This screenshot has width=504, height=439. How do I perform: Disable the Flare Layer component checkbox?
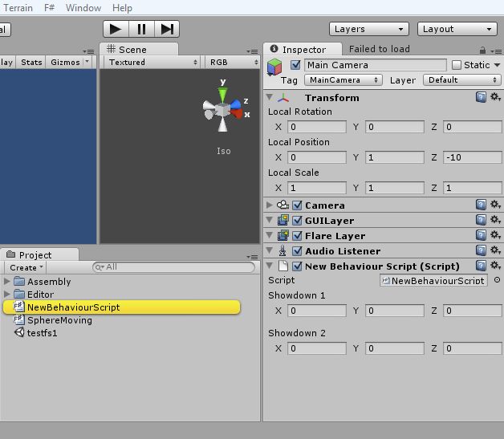click(x=297, y=236)
